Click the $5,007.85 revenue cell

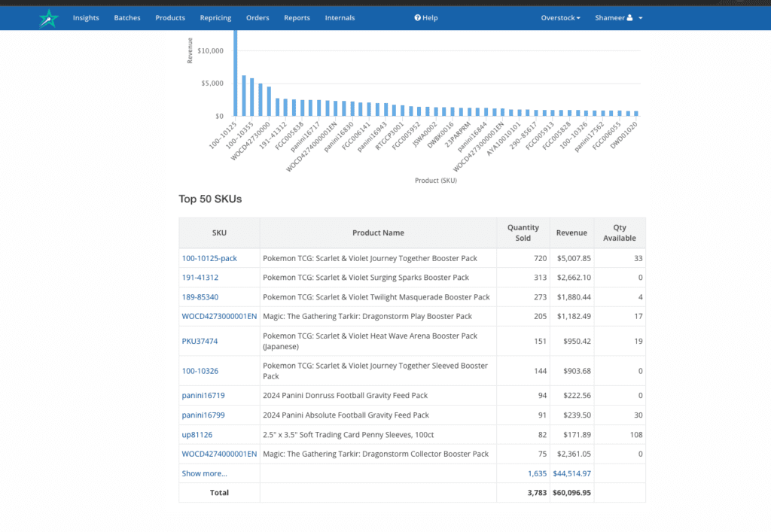pos(574,258)
